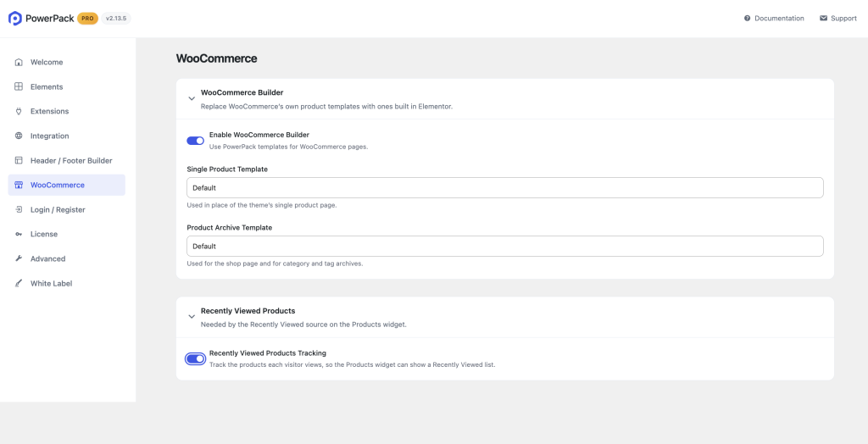
Task: Click the v2.13.5 version badge
Action: [116, 19]
